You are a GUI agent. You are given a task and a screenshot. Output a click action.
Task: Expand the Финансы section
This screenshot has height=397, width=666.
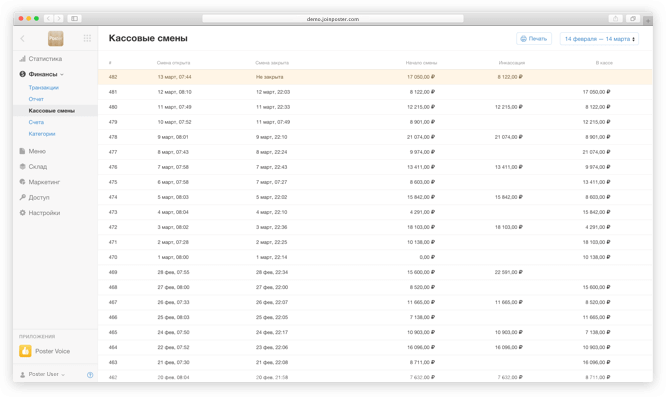(x=42, y=74)
